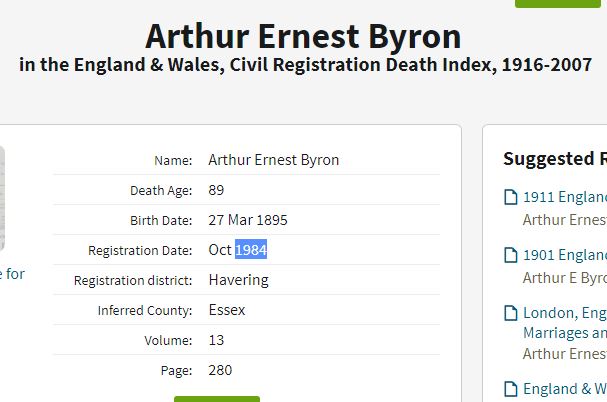This screenshot has height=402, width=607.
Task: Click document icon beside 1901 England record
Action: coord(511,255)
